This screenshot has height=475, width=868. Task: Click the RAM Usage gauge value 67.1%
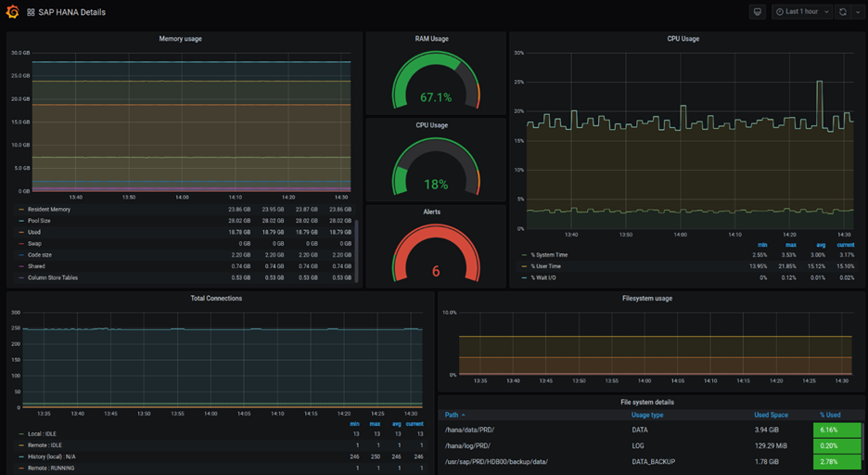tap(436, 98)
